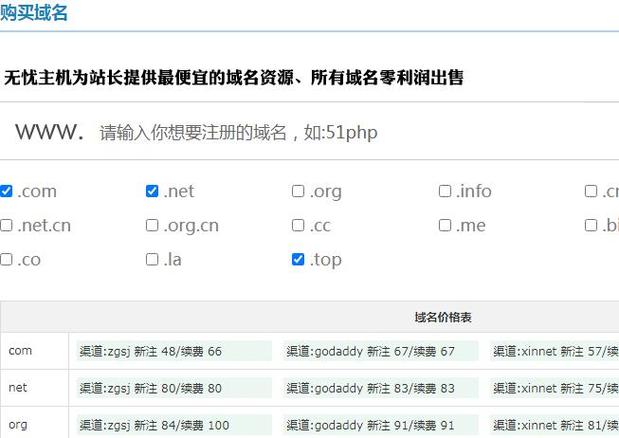619x438 pixels.
Task: Select the .la domain checkbox
Action: 152,260
